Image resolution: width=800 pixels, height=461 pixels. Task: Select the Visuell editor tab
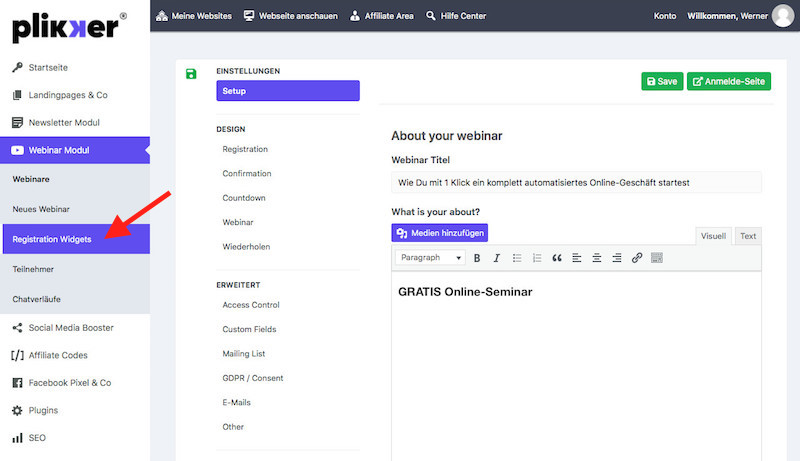click(x=713, y=236)
